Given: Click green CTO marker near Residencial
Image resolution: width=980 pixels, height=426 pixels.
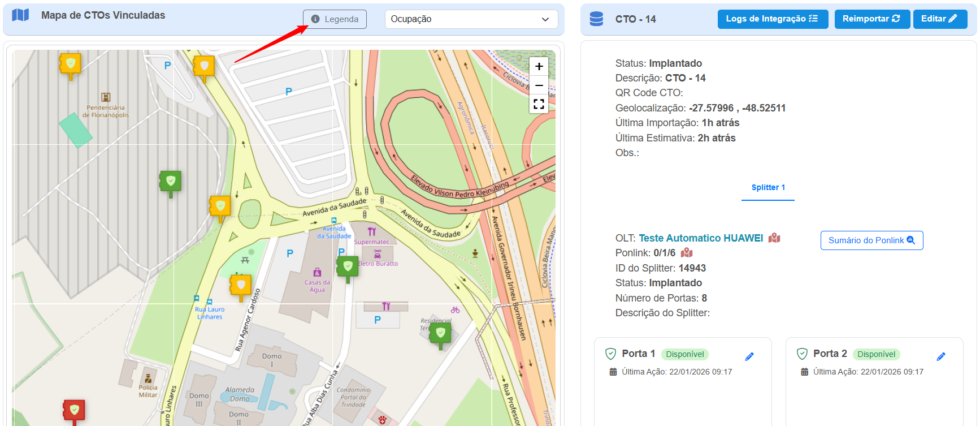Looking at the screenshot, I should click(x=440, y=333).
